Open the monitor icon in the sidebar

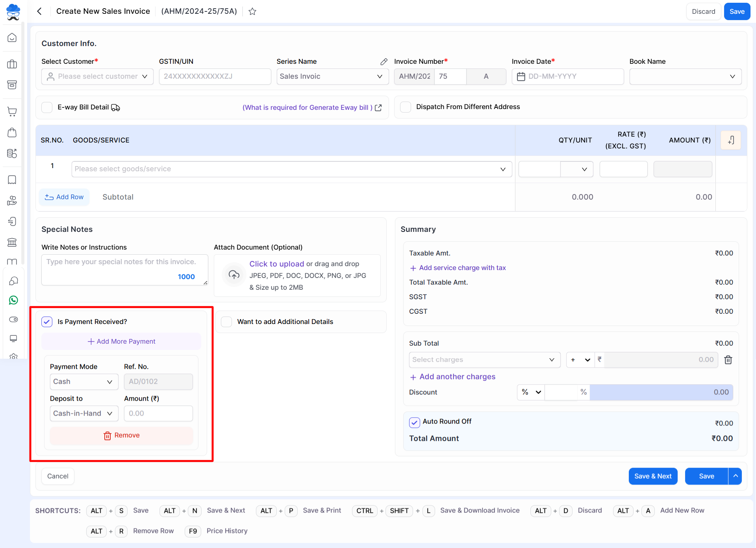13,339
